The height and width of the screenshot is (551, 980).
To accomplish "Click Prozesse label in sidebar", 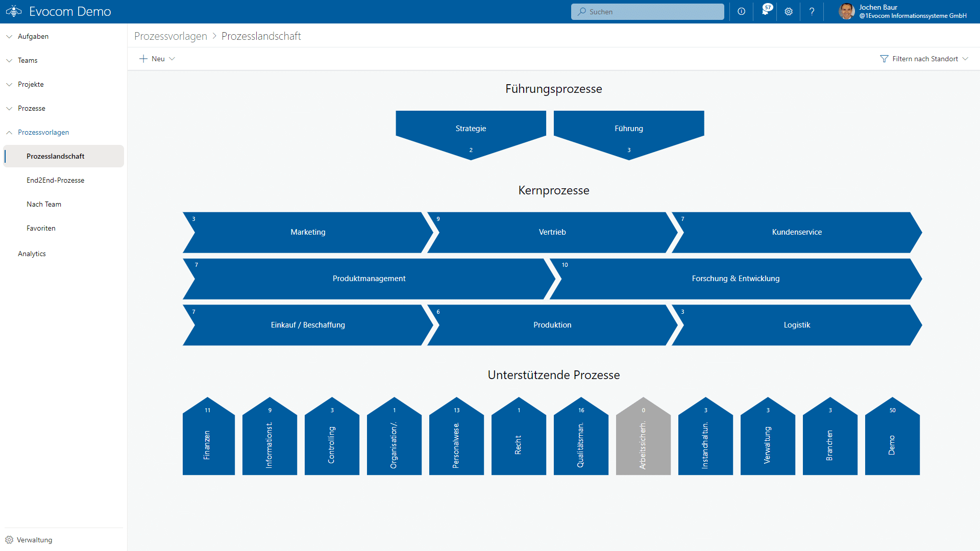I will [32, 108].
